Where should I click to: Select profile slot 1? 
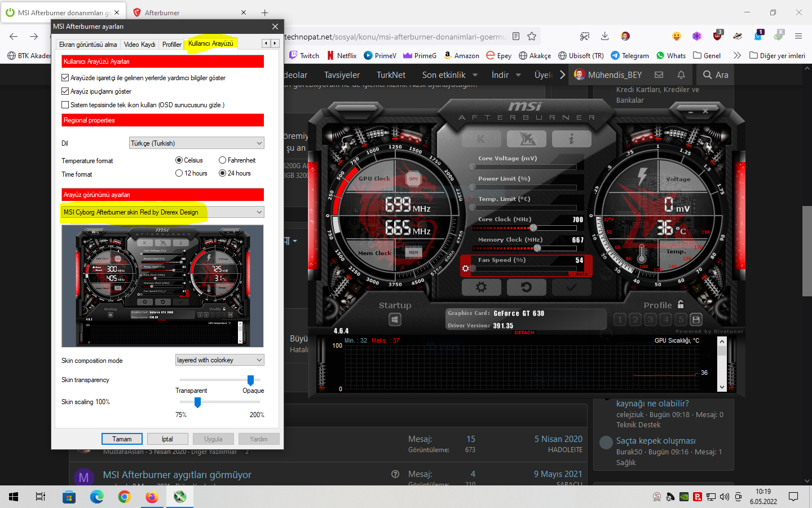click(x=620, y=319)
